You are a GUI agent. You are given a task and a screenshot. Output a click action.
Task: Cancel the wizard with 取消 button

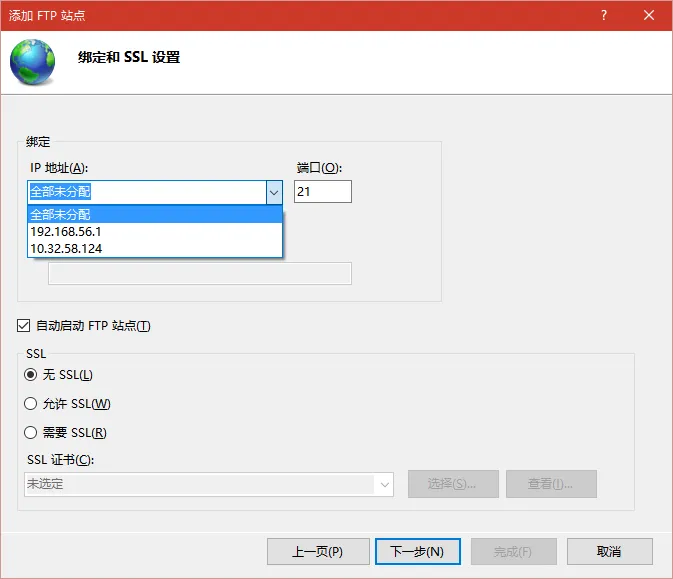tap(609, 552)
